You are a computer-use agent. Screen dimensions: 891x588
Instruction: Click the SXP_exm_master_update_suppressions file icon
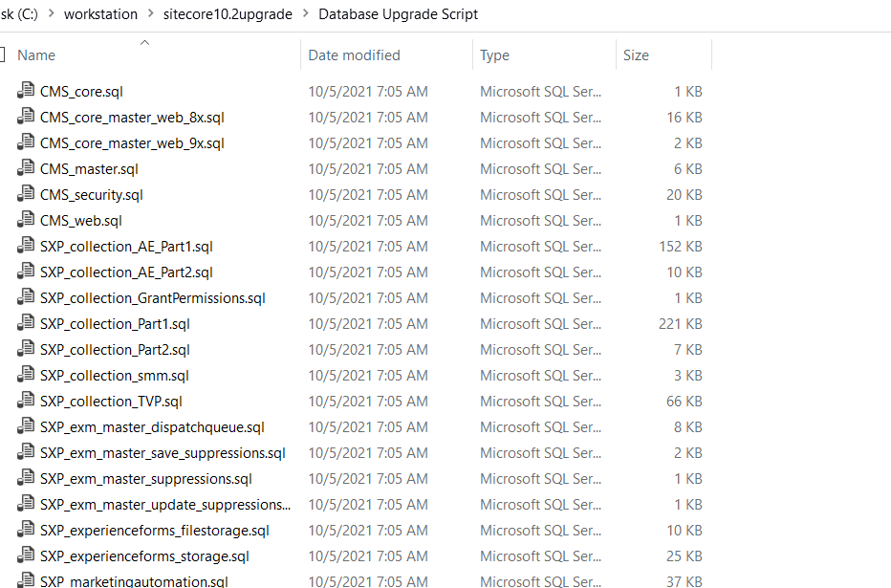tap(26, 504)
